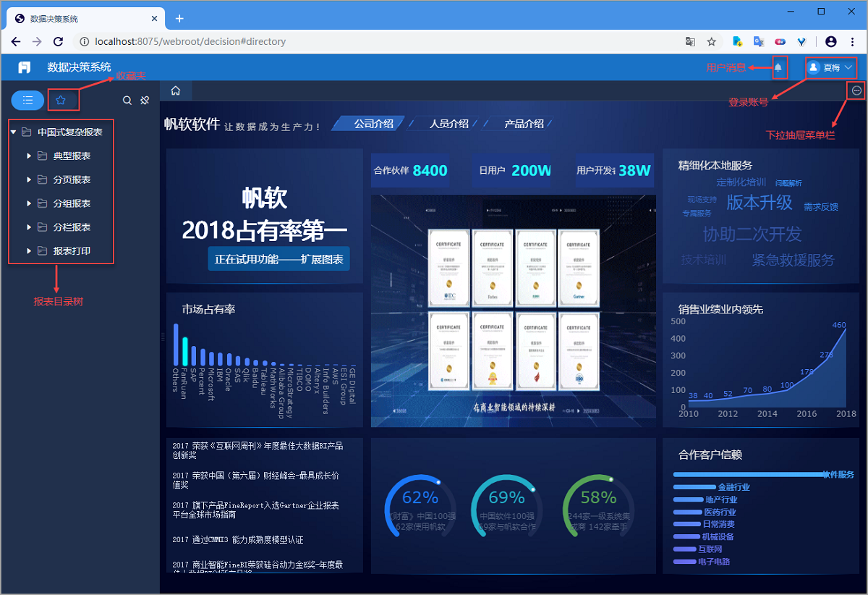Click the site information icon in address bar
868x595 pixels.
83,41
